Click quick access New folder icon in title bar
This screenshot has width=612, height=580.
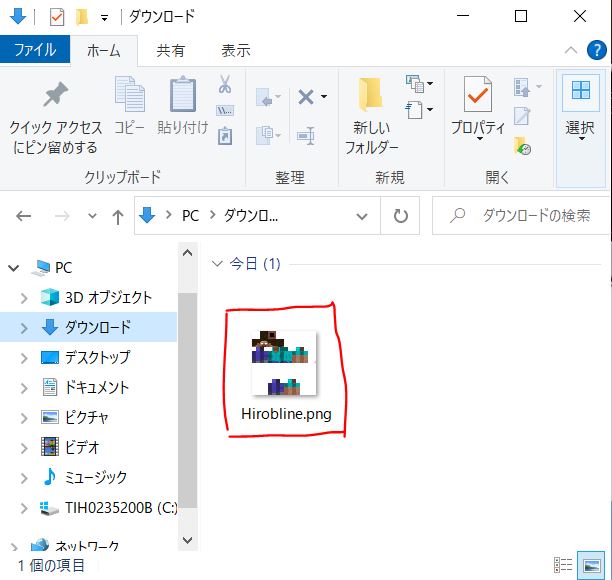point(82,17)
